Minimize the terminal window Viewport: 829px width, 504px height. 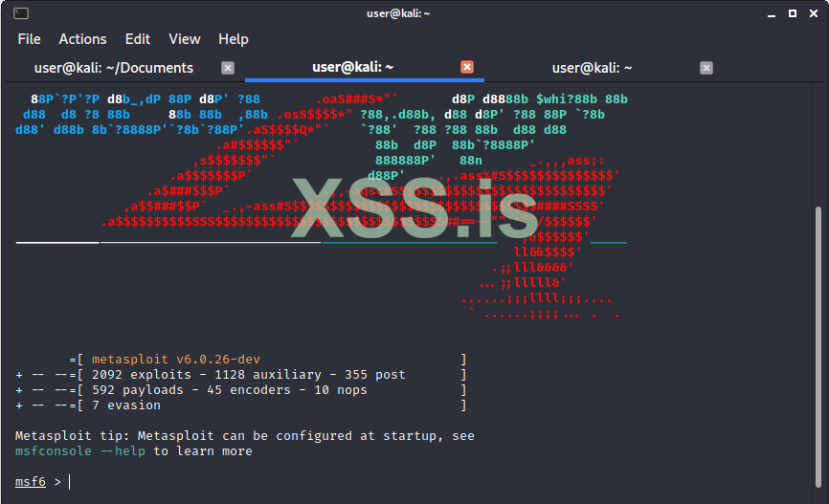coord(772,14)
